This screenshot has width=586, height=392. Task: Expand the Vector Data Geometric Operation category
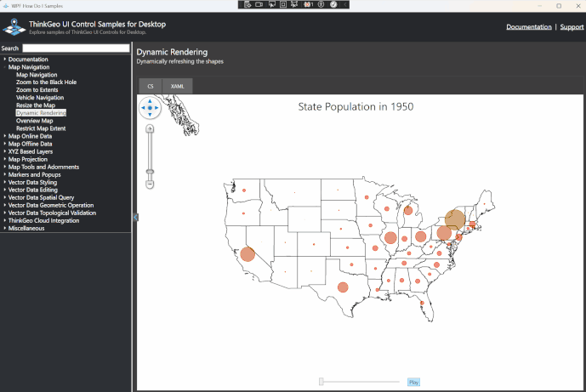point(5,205)
